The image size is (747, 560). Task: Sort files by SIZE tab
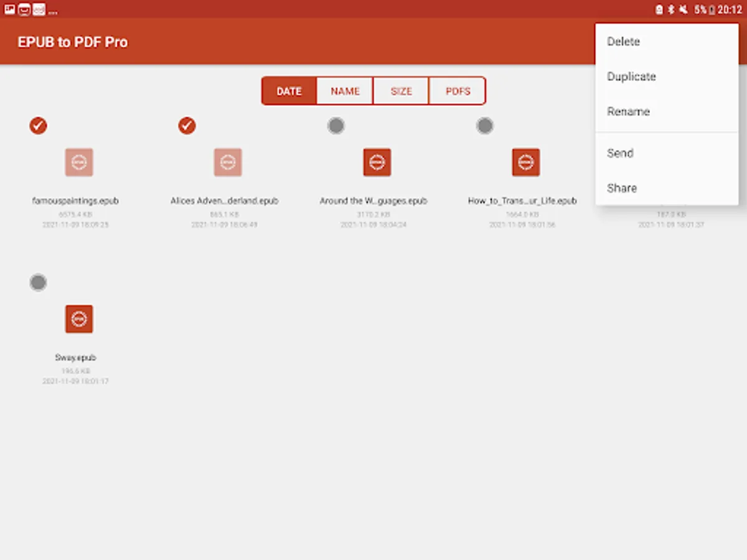point(401,91)
